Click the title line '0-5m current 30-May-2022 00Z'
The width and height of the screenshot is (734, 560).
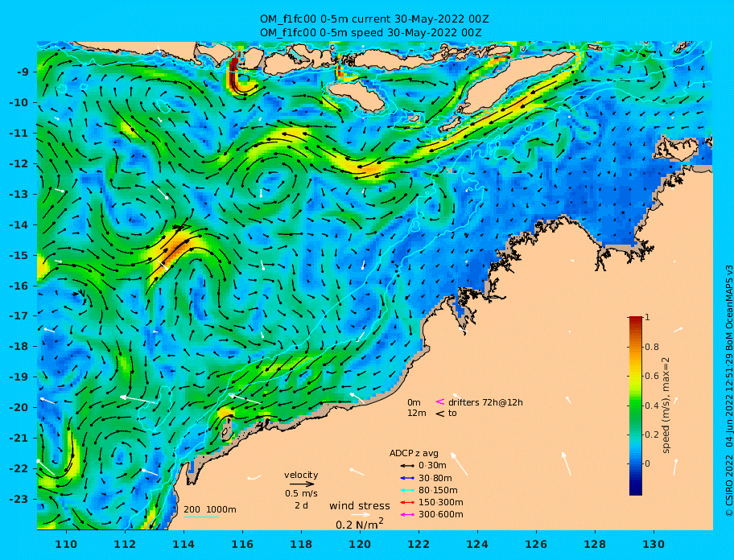point(374,19)
